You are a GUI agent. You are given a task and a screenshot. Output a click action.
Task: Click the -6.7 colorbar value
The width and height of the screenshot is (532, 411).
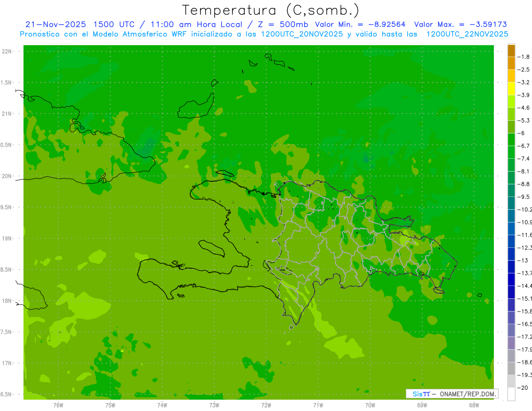(524, 146)
